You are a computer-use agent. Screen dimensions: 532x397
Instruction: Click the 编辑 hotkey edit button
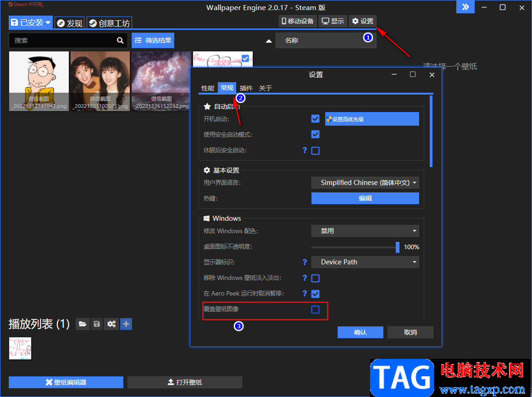[365, 198]
